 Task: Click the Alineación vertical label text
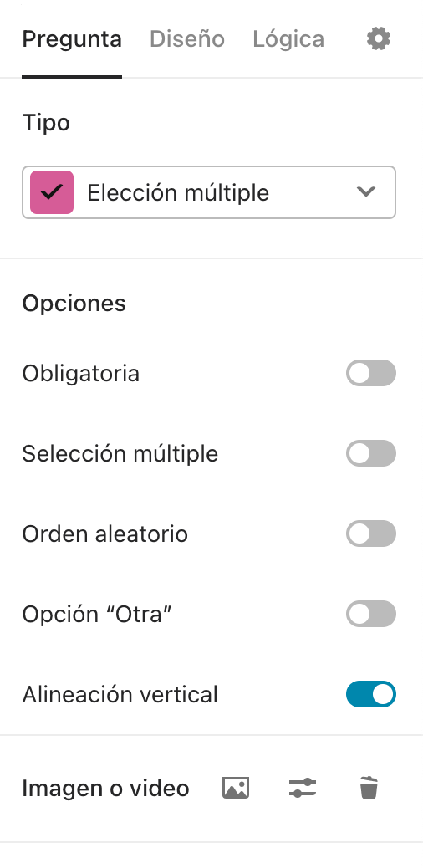click(120, 694)
